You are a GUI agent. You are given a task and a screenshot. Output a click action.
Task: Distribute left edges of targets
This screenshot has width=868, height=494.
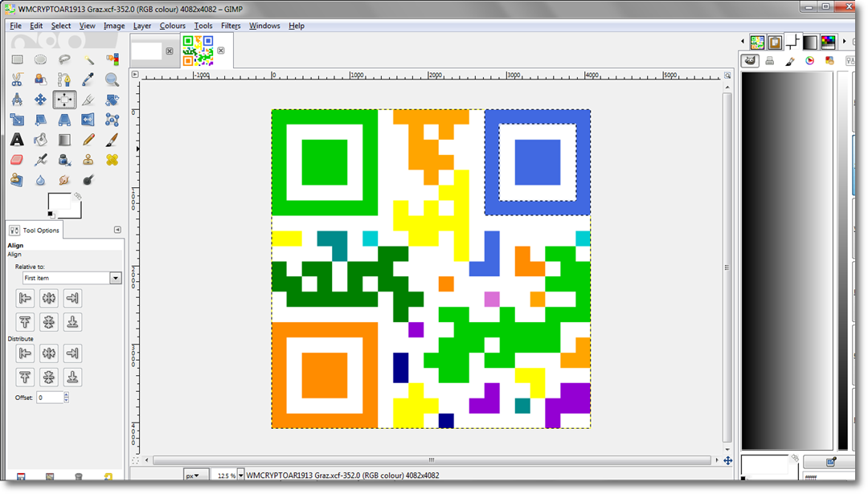(x=25, y=353)
